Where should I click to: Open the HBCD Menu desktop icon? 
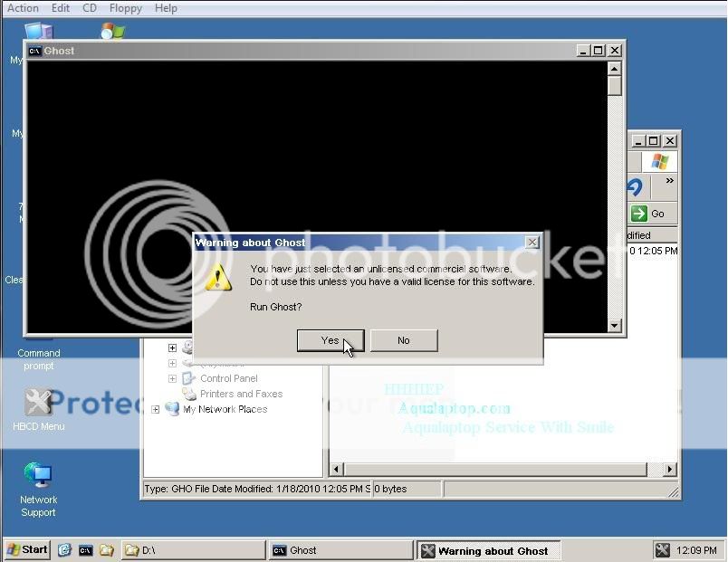coord(38,403)
